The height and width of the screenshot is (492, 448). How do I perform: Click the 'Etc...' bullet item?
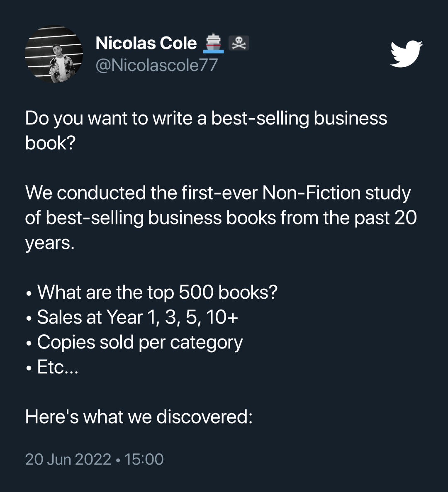(x=58, y=367)
